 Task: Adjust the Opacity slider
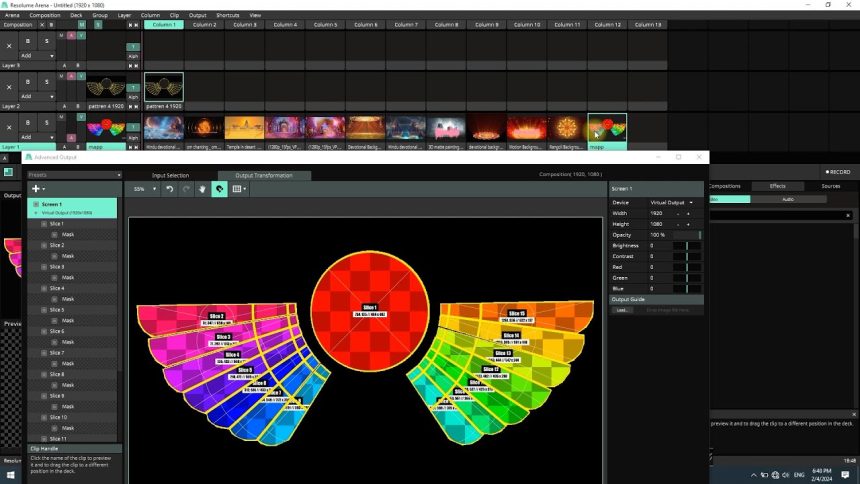point(687,235)
